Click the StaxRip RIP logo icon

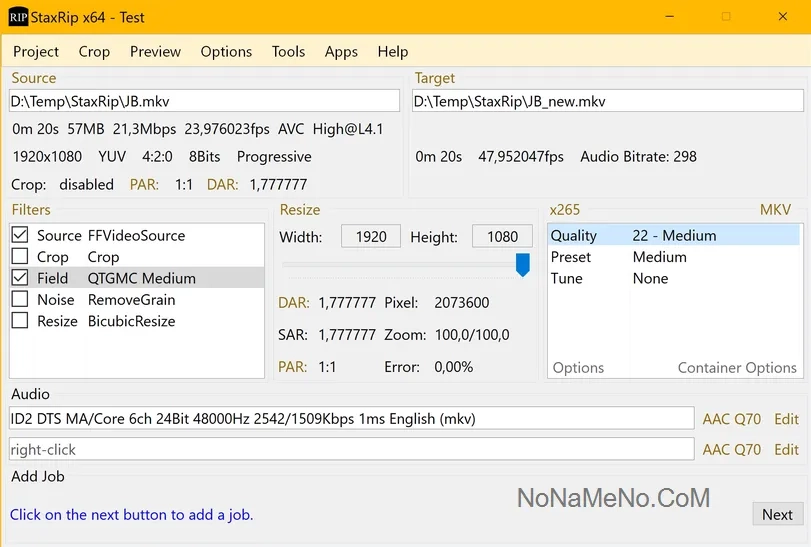tap(18, 17)
